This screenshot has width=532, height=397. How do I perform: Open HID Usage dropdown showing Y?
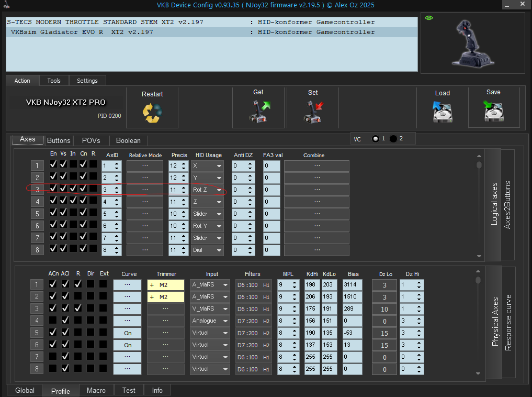207,178
